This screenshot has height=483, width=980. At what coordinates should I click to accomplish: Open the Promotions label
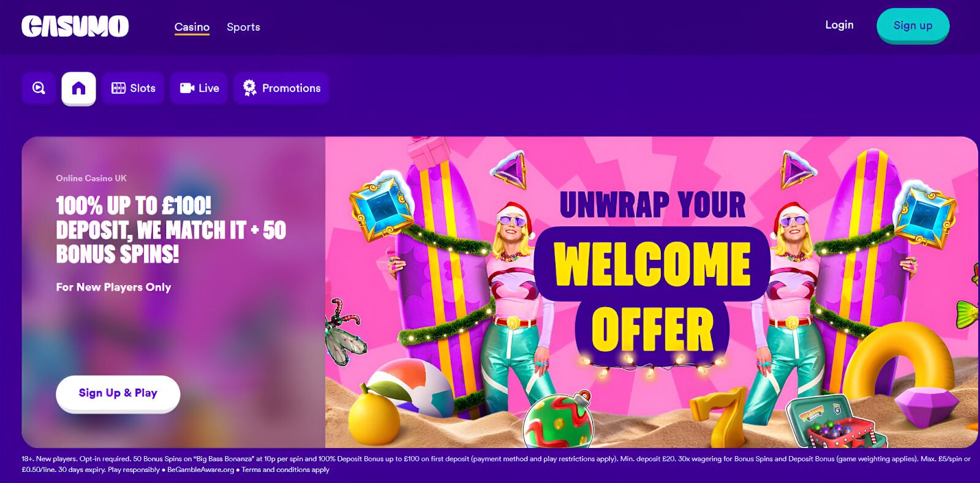292,88
